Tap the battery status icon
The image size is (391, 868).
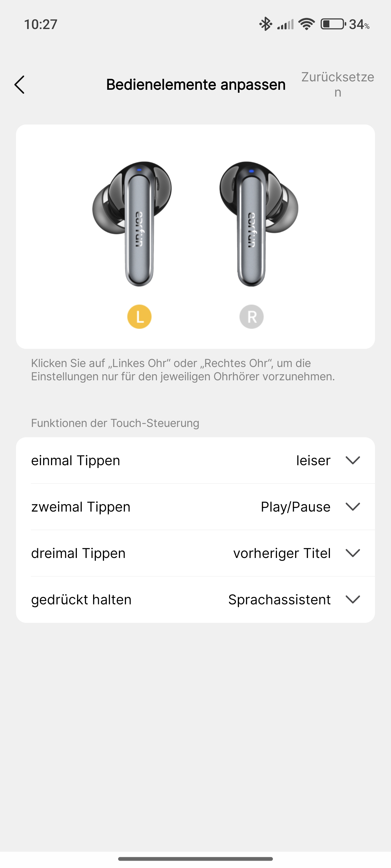pyautogui.click(x=333, y=24)
